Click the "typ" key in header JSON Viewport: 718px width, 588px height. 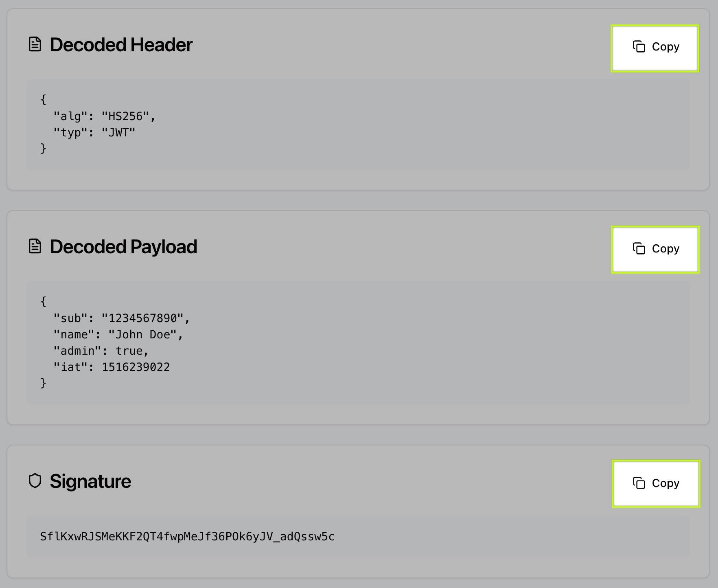click(70, 133)
